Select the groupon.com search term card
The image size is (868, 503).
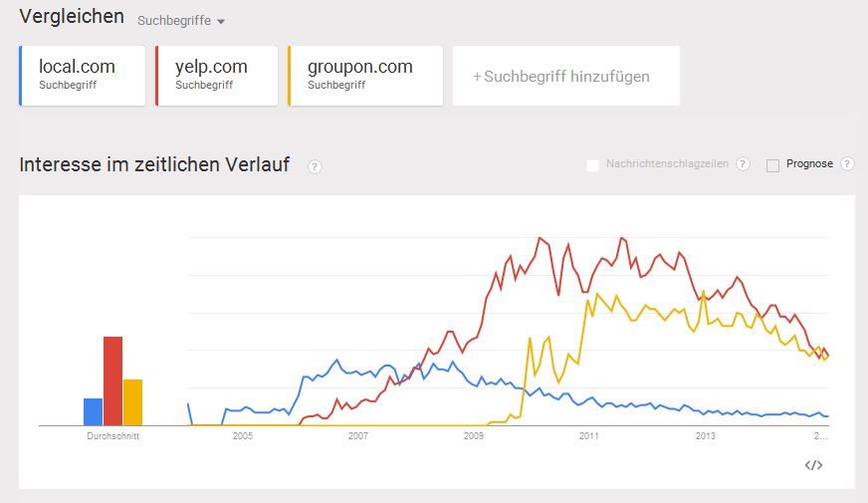[x=364, y=75]
